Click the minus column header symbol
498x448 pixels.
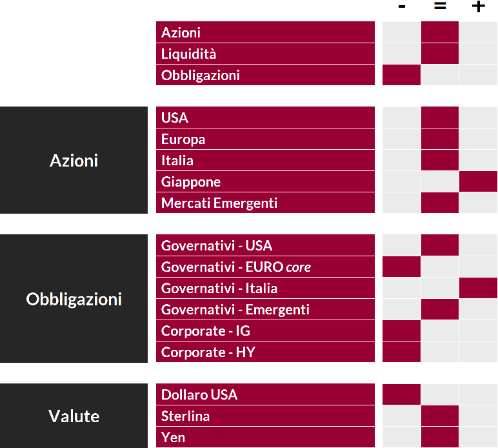coord(402,6)
